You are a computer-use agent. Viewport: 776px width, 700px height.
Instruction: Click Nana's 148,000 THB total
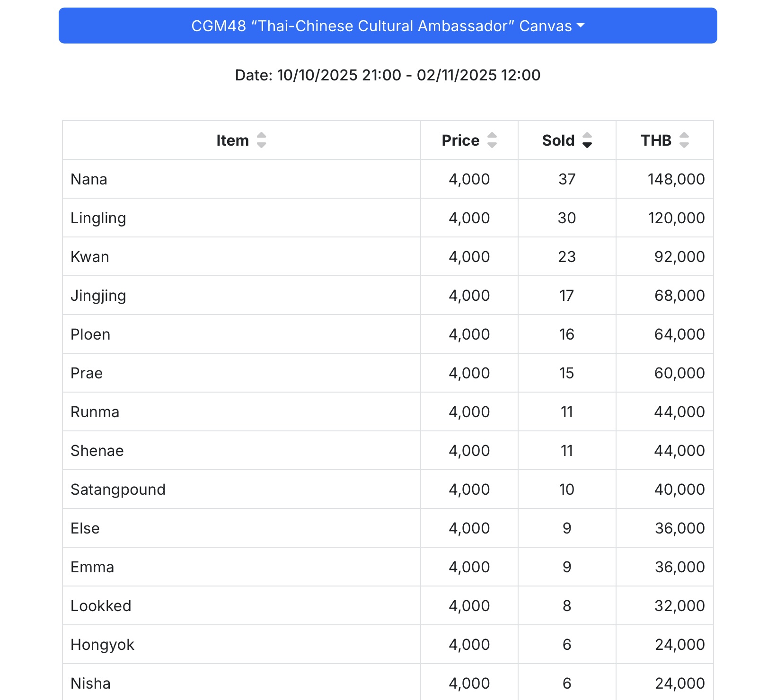tap(676, 179)
